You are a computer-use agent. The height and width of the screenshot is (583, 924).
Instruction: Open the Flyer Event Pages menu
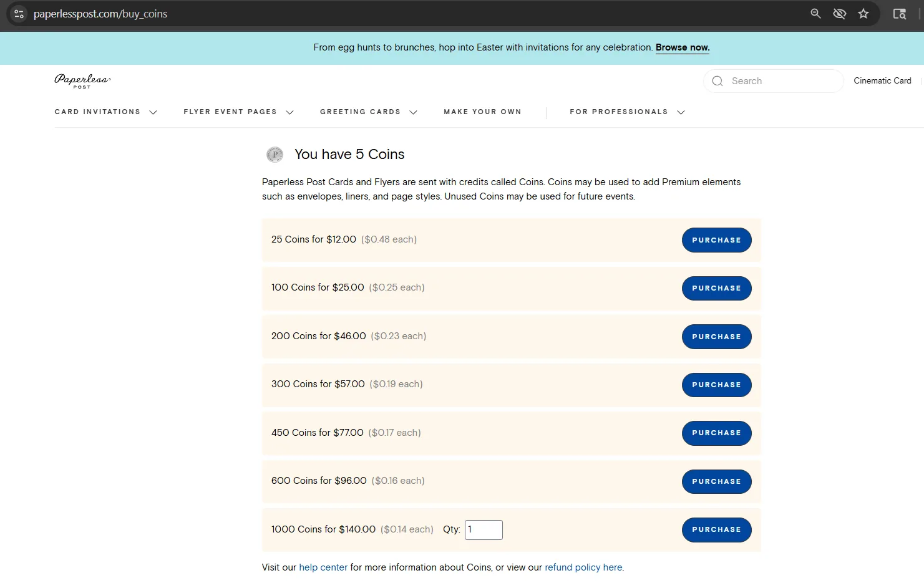point(230,112)
